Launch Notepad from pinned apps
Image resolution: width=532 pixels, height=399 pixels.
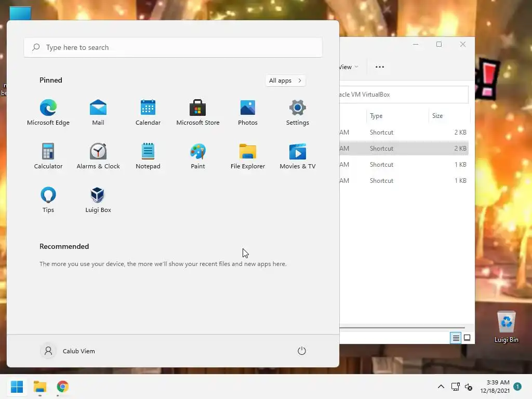pos(148,156)
